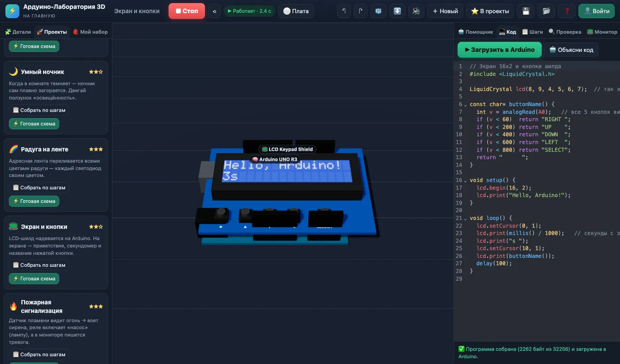Click Собрать по шагам for Пожарная сигнализация
This screenshot has height=364, width=620.
pos(39,354)
